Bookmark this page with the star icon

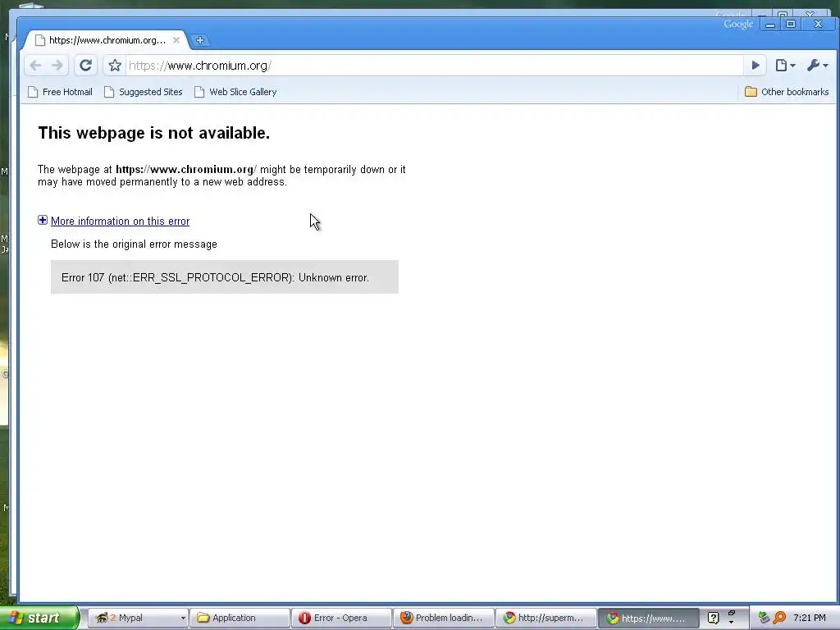coord(115,66)
